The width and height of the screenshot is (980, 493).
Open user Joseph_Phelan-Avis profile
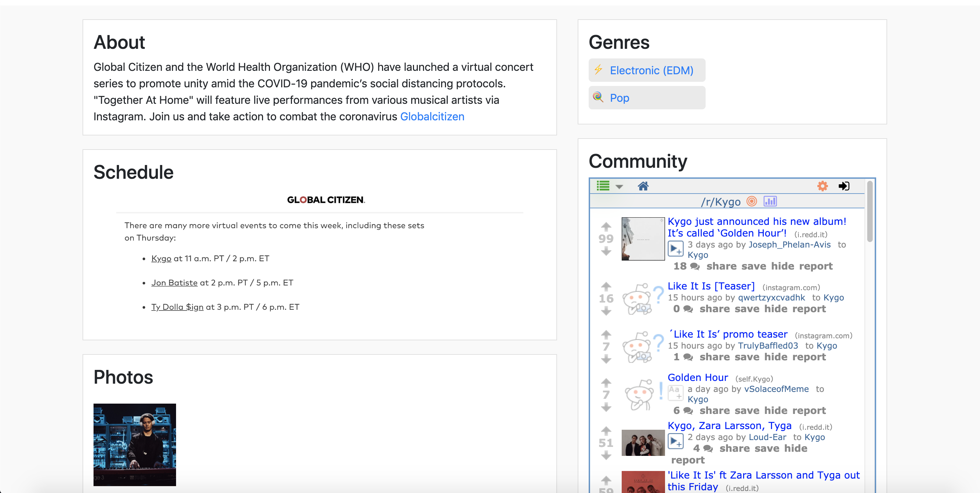coord(790,244)
